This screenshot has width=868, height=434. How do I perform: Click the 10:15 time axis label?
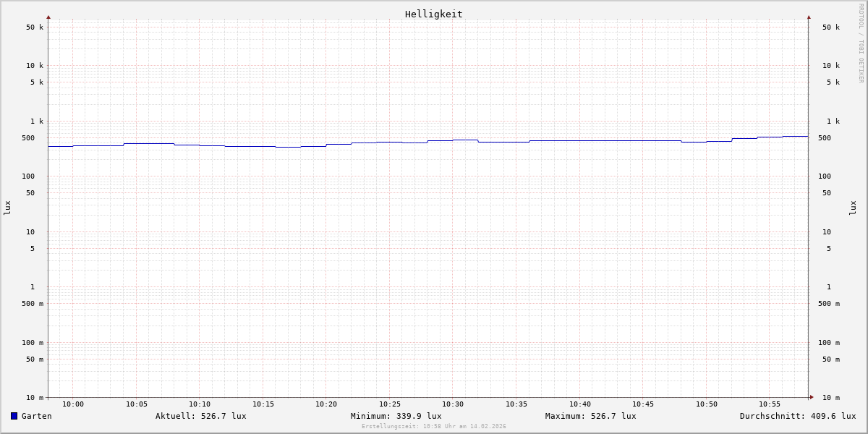tap(263, 404)
